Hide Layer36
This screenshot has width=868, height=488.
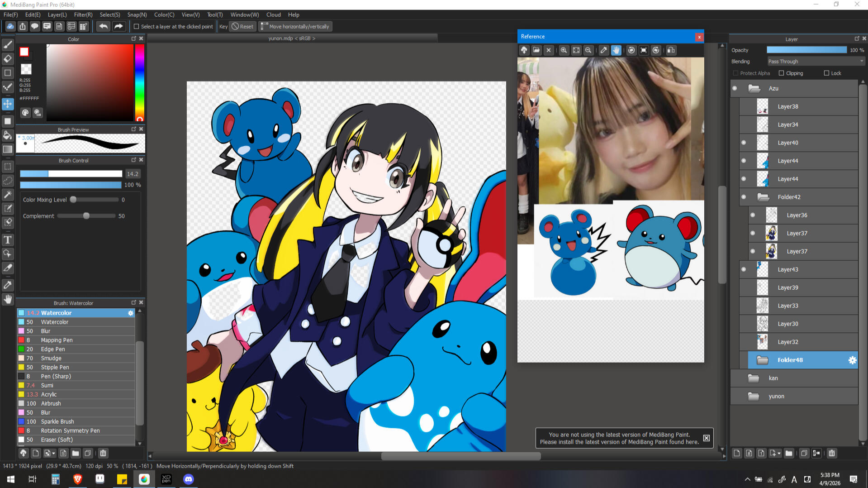[753, 215]
